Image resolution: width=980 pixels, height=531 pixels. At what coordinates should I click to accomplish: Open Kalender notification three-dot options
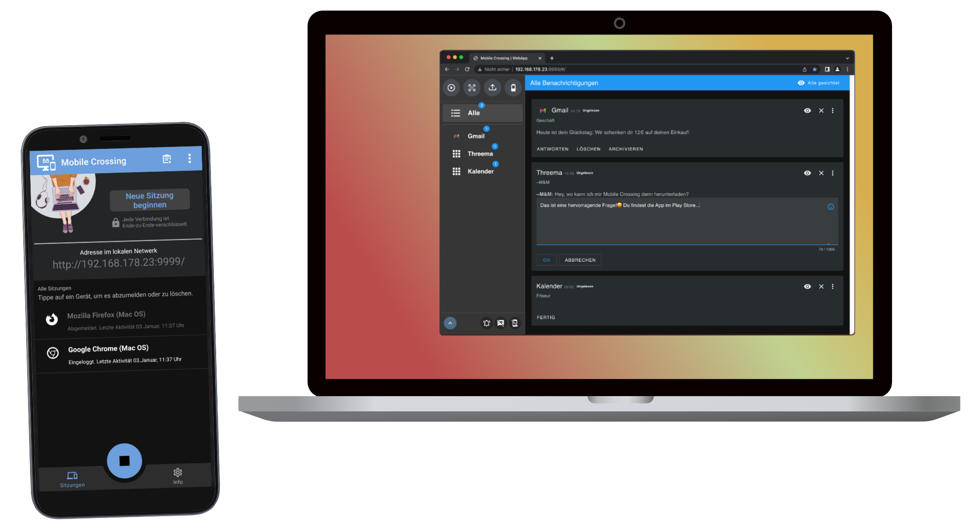pos(833,287)
